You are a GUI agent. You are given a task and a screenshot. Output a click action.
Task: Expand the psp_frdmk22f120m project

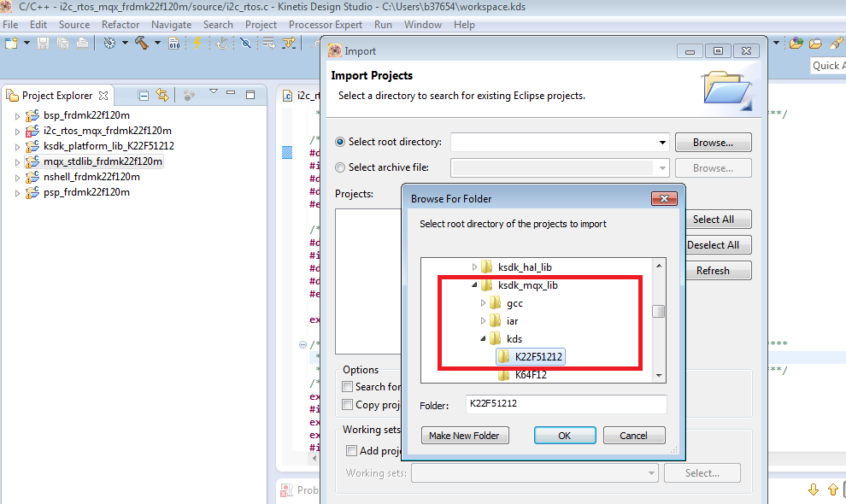pos(17,193)
